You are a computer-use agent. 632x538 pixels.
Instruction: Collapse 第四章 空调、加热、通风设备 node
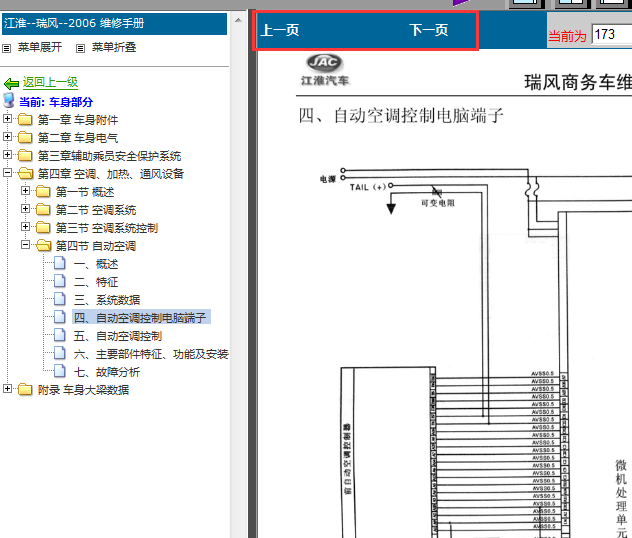[x=7, y=172]
